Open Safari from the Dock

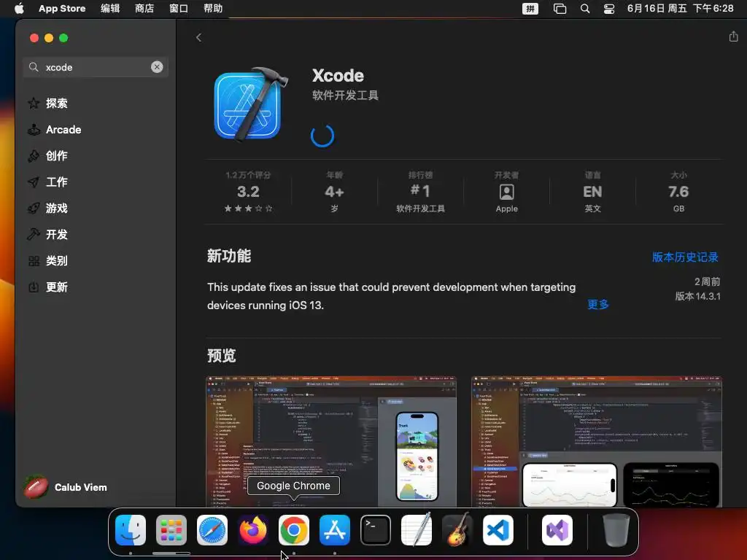pyautogui.click(x=212, y=530)
